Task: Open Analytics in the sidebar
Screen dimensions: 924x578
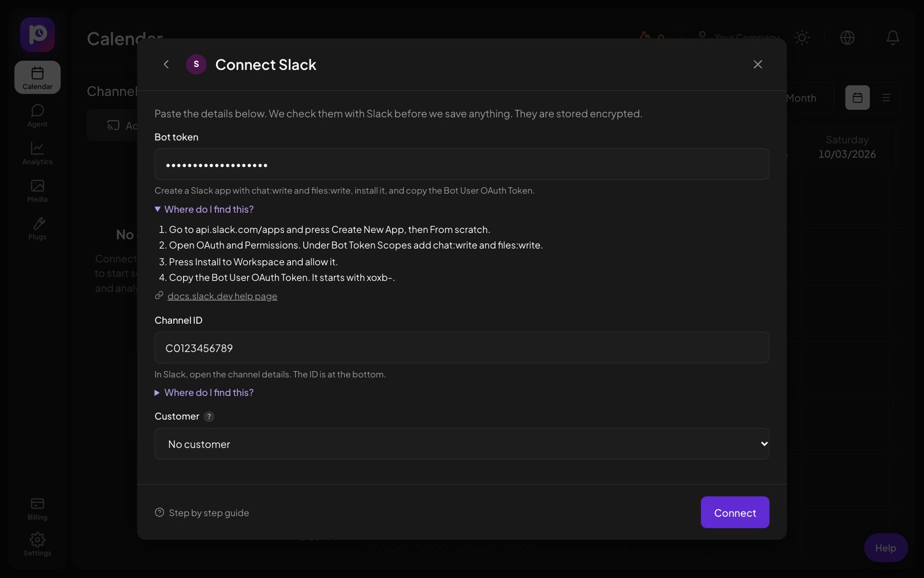Action: point(38,153)
